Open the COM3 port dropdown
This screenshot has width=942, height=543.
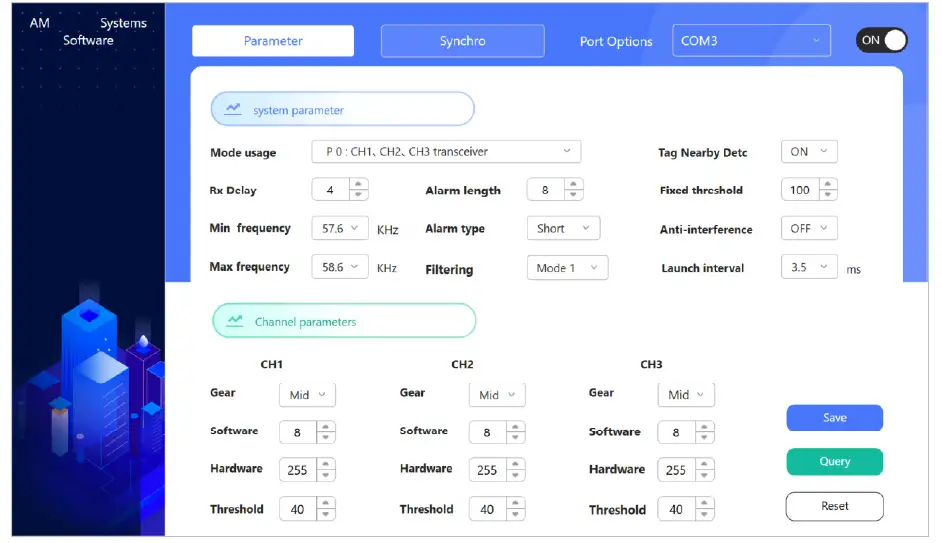pos(751,41)
